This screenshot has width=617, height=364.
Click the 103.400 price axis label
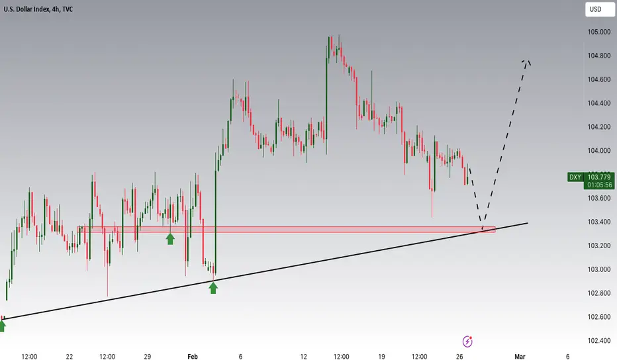(x=599, y=222)
